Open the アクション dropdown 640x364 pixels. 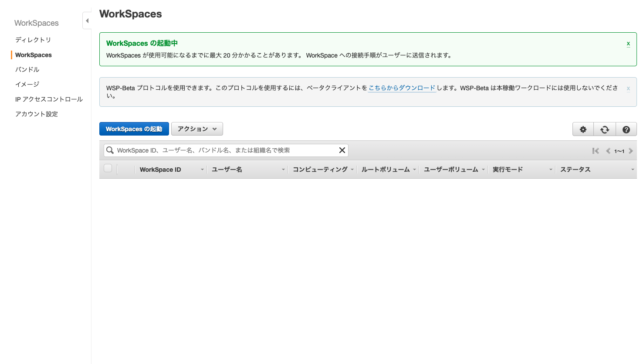click(197, 129)
